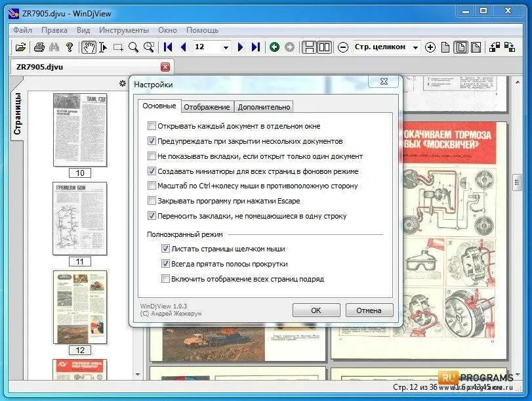The height and width of the screenshot is (401, 532).
Task: Click the Отмена button
Action: pyautogui.click(x=369, y=310)
